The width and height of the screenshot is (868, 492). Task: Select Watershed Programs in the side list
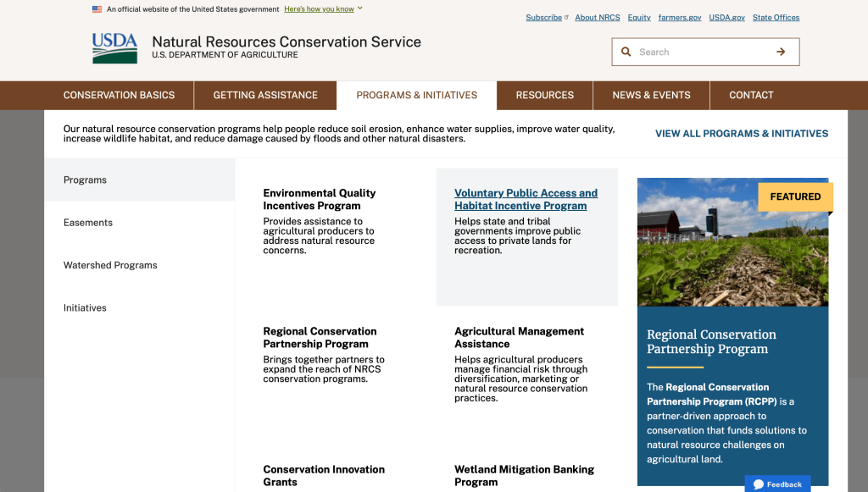click(110, 265)
